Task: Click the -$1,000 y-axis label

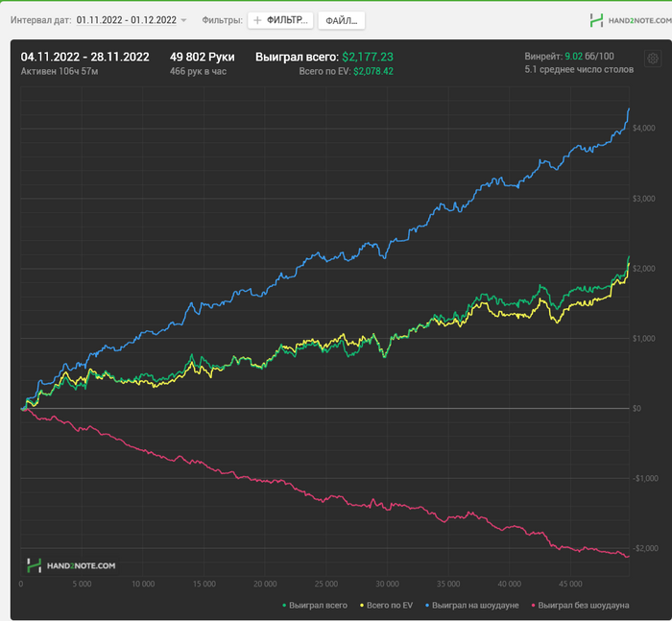Action: click(x=645, y=478)
